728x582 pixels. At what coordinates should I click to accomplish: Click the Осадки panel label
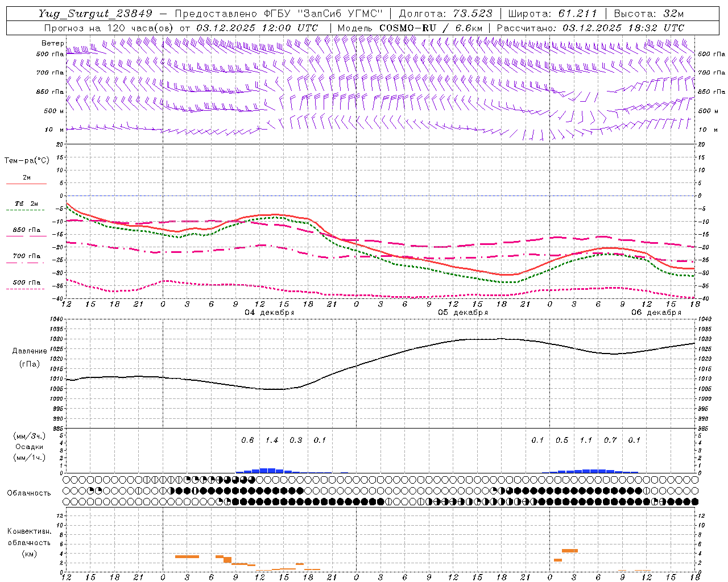coord(30,447)
